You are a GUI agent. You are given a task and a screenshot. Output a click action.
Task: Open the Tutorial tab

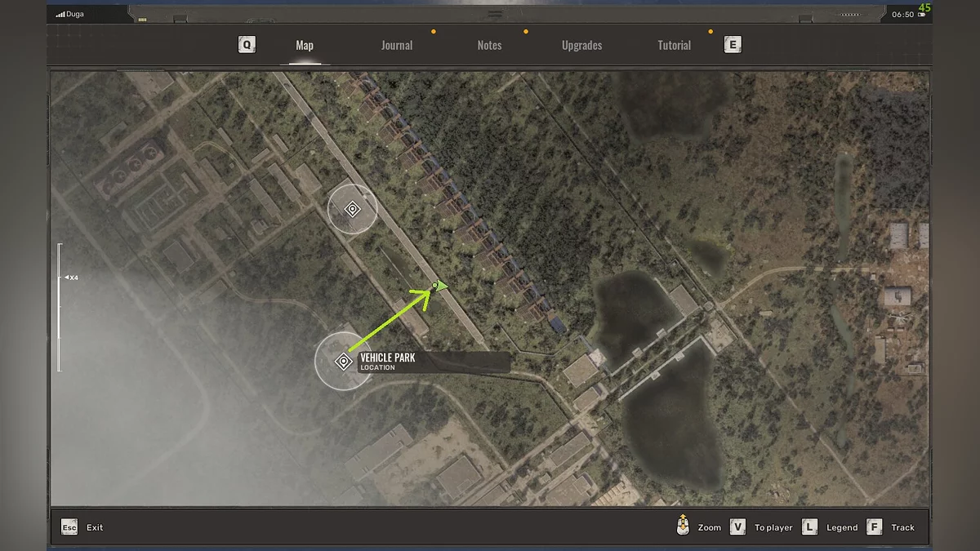675,46
